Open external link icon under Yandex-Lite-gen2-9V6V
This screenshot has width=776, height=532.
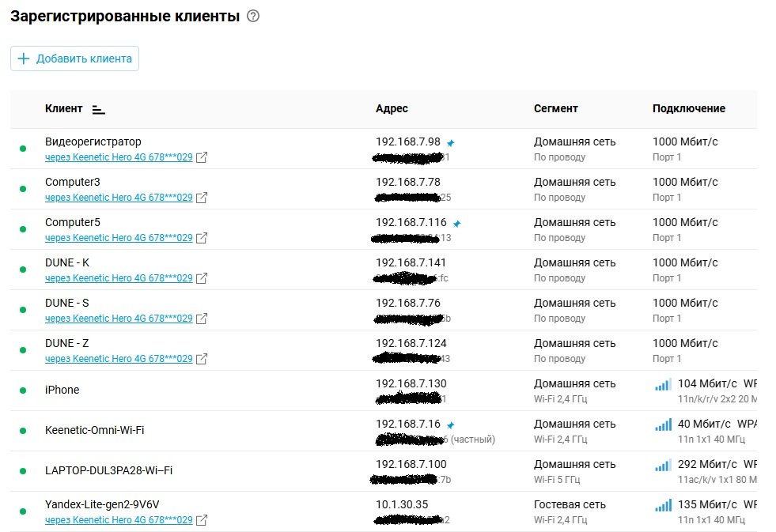point(202,520)
